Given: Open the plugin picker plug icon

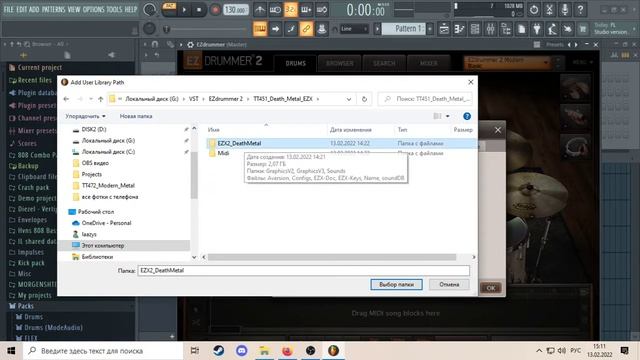Looking at the screenshot, I should [x=537, y=29].
